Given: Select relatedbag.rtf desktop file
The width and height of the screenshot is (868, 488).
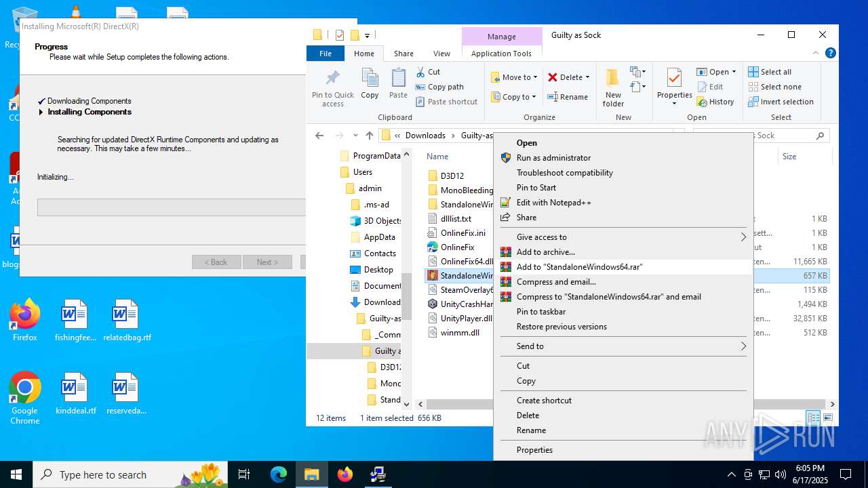Looking at the screenshot, I should [127, 320].
